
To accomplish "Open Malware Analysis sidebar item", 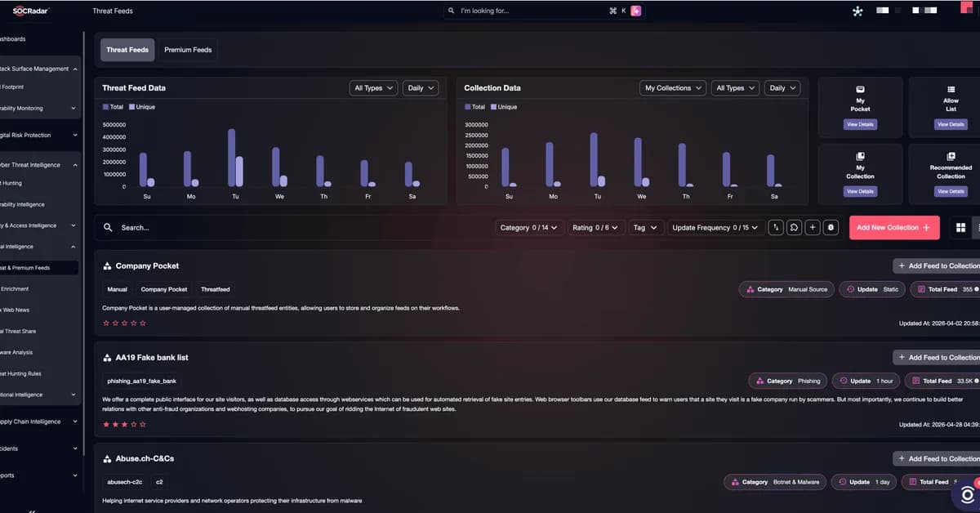I will 18,352.
